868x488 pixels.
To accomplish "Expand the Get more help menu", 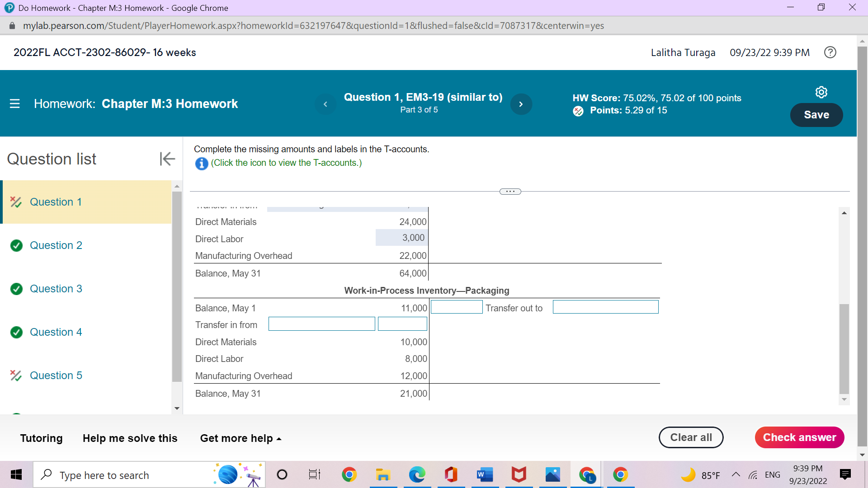I will [241, 438].
